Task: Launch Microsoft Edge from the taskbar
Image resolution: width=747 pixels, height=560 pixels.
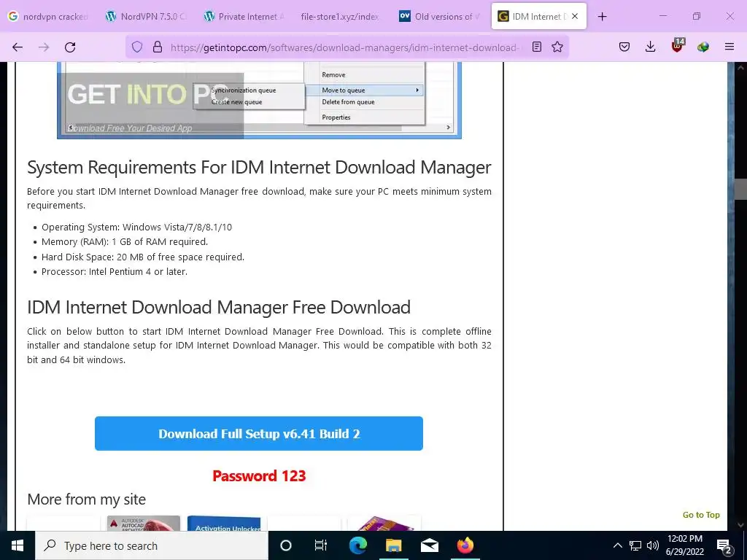Action: pyautogui.click(x=357, y=545)
